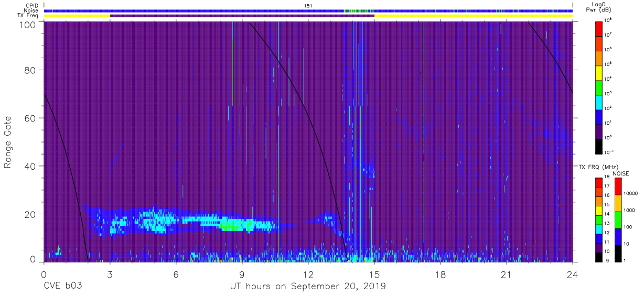
Task: Click the 6 tick label on the UT hours axis
Action: pyautogui.click(x=176, y=274)
